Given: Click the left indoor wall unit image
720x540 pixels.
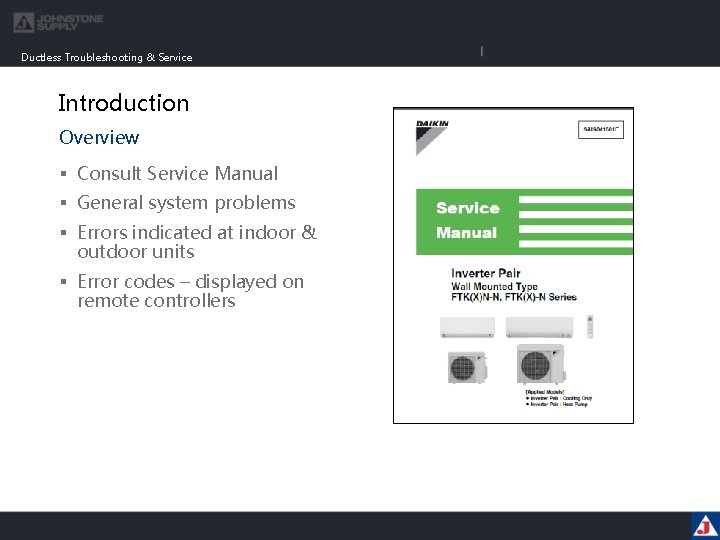Looking at the screenshot, I should 467,327.
